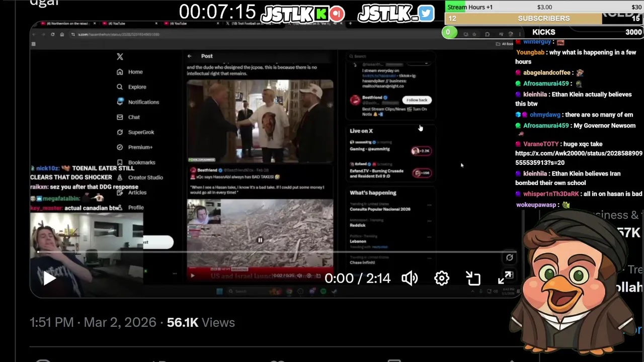Click the Articles sidebar entry

tap(132, 193)
